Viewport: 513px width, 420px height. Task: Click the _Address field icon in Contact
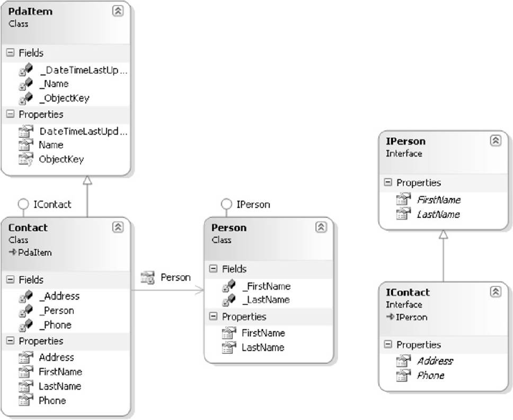26,296
